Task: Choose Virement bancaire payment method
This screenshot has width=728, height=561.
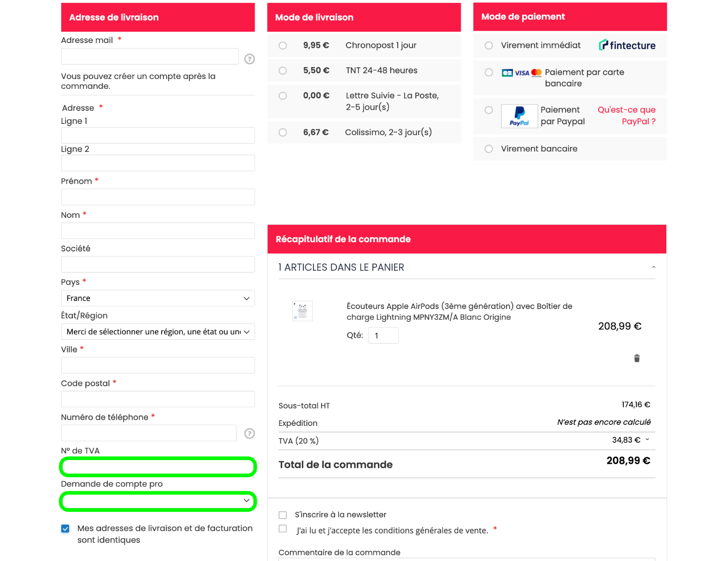Action: point(489,149)
